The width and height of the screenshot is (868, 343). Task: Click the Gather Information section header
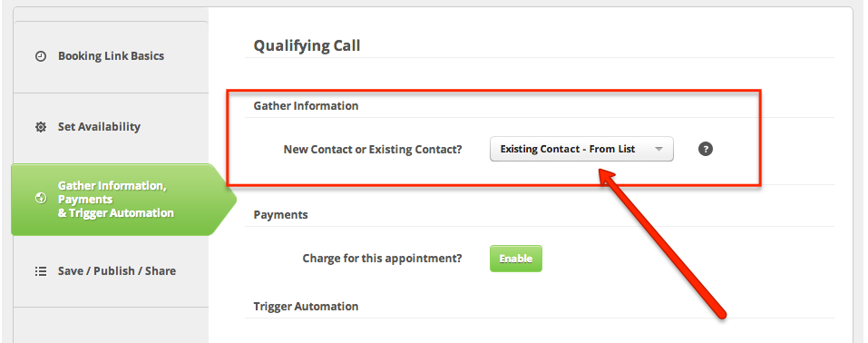coord(306,106)
